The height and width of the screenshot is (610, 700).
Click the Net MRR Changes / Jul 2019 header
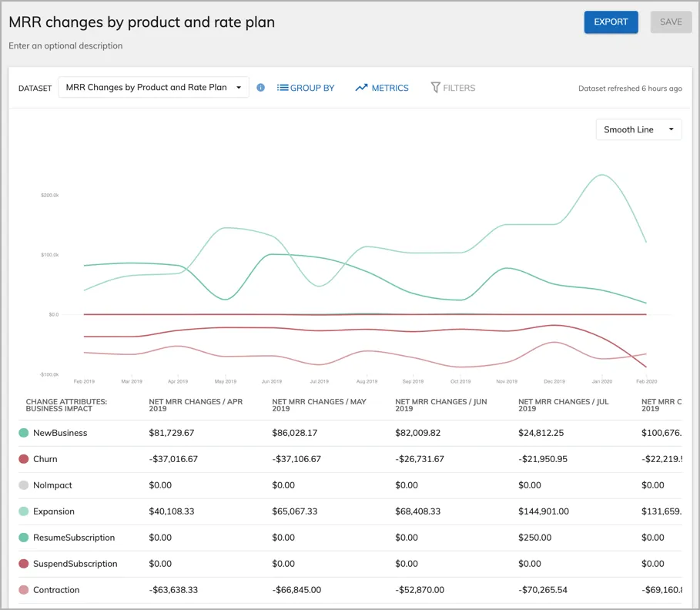(564, 405)
